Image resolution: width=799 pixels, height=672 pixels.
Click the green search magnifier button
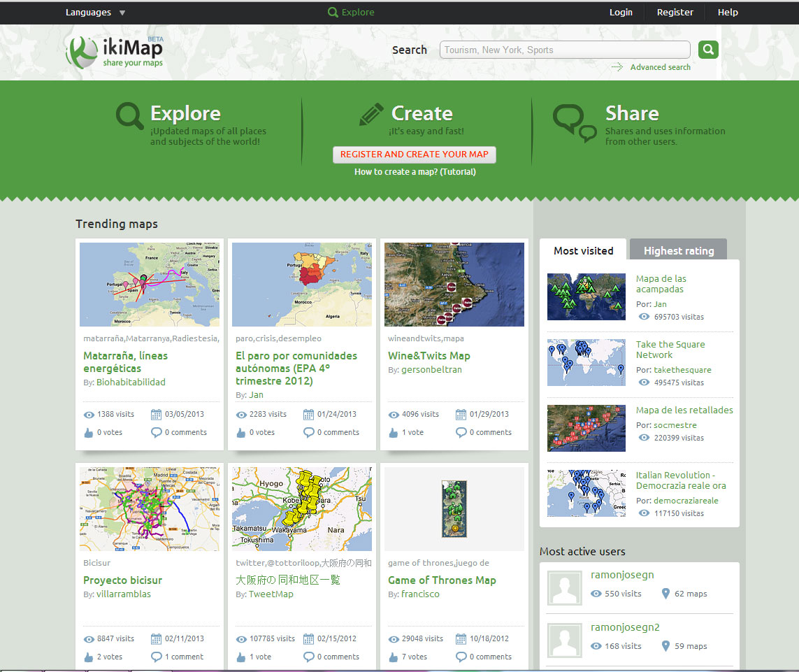coord(708,50)
